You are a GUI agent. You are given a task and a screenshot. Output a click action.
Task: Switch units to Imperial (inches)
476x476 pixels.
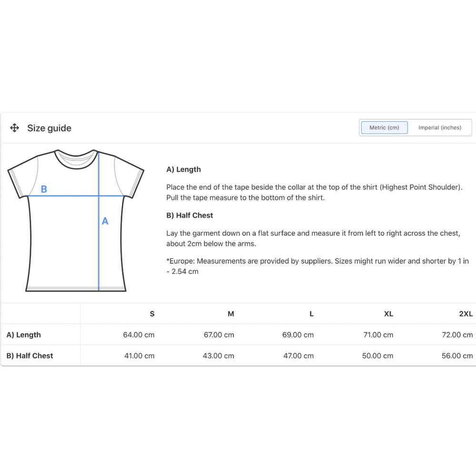coord(439,128)
